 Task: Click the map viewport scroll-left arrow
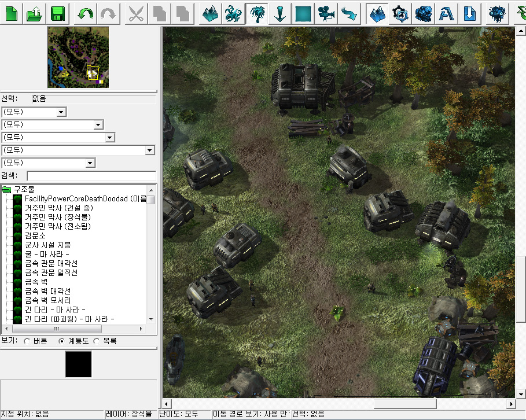tap(167, 404)
